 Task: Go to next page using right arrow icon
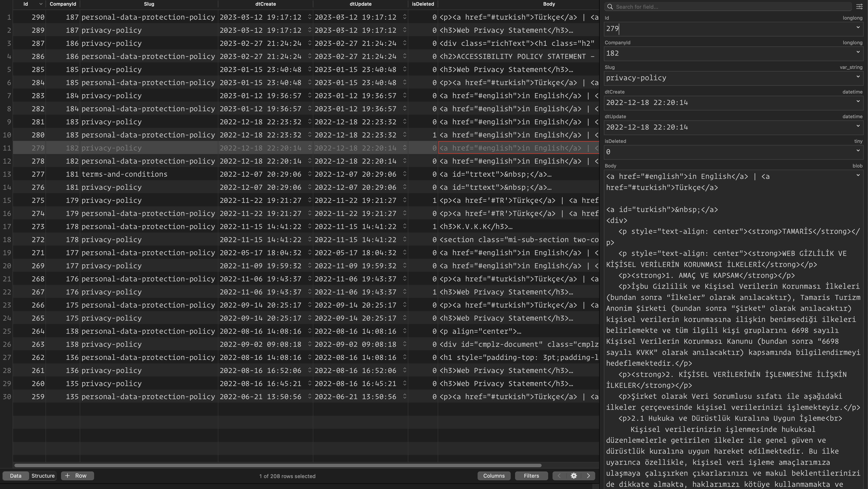coord(588,476)
